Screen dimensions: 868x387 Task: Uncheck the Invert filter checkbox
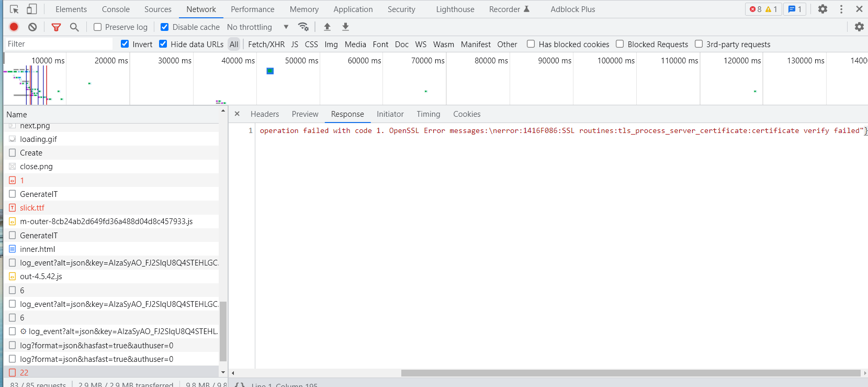click(125, 44)
